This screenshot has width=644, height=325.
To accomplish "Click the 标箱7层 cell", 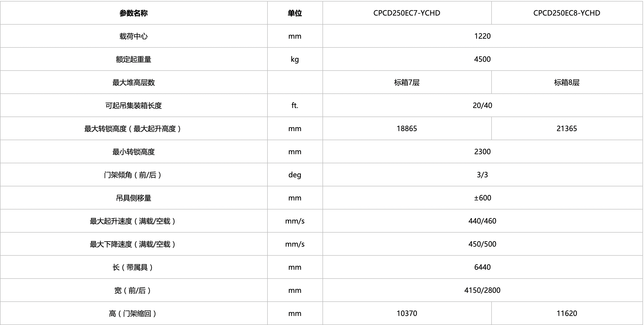I will (x=407, y=82).
